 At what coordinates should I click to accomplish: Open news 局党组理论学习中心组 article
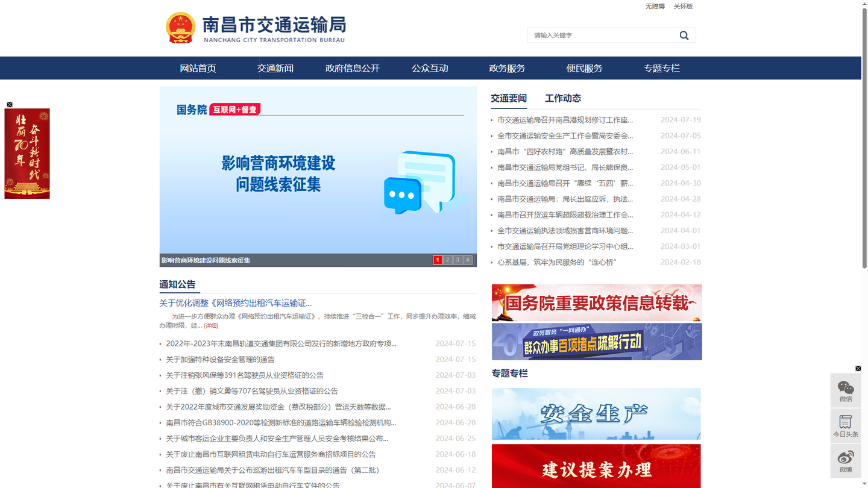pos(565,246)
